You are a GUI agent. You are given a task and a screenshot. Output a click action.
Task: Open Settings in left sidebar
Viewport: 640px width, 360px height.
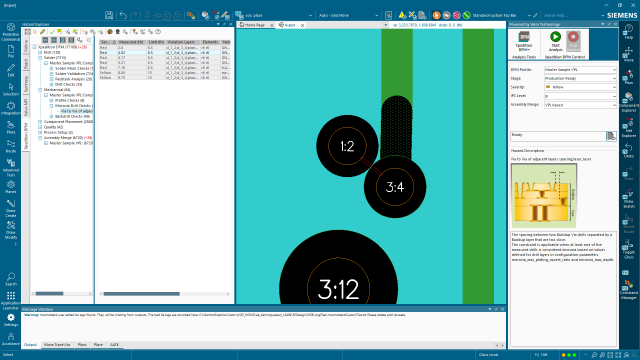(x=11, y=320)
